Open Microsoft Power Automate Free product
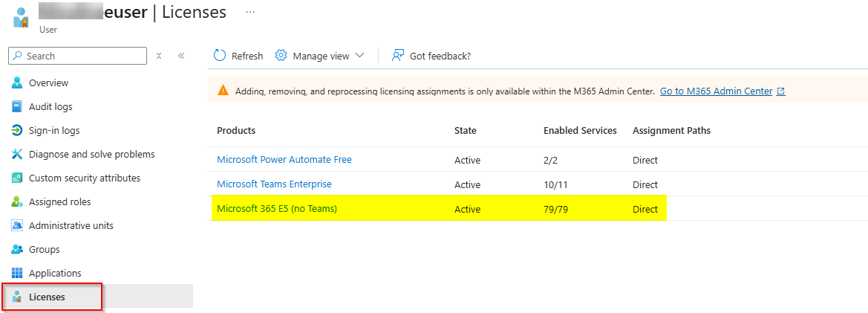 pyautogui.click(x=284, y=160)
